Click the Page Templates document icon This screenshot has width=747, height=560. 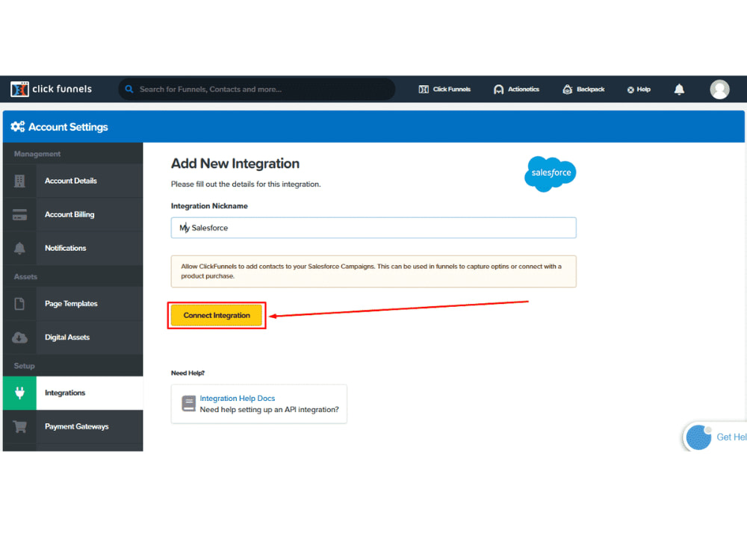pos(19,304)
